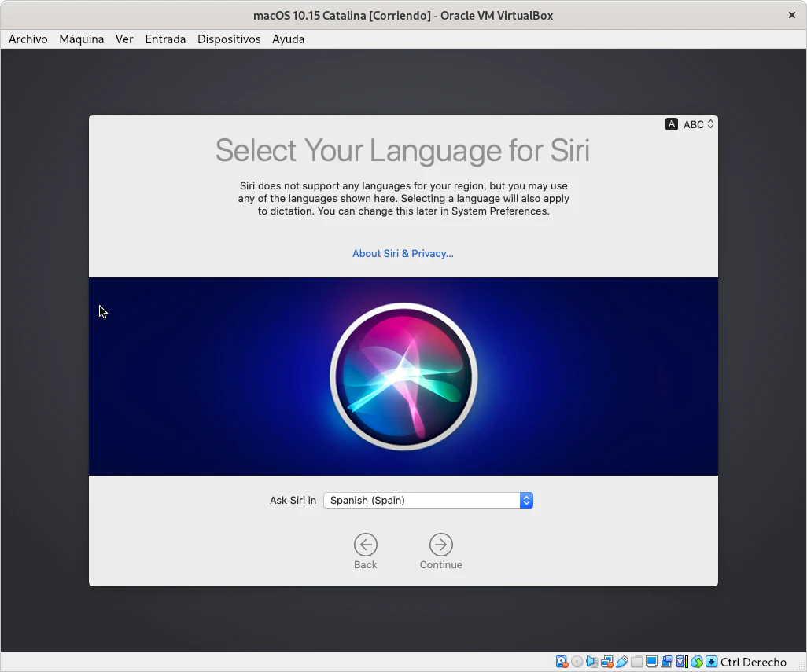Viewport: 807px width, 672px height.
Task: Open the Ask Siri in language dropdown
Action: point(428,500)
